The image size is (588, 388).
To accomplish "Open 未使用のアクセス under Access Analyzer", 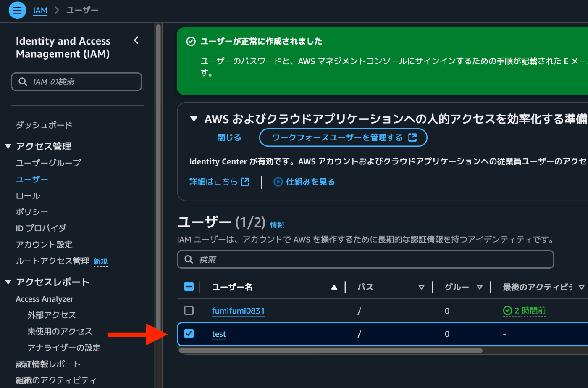I will click(60, 331).
